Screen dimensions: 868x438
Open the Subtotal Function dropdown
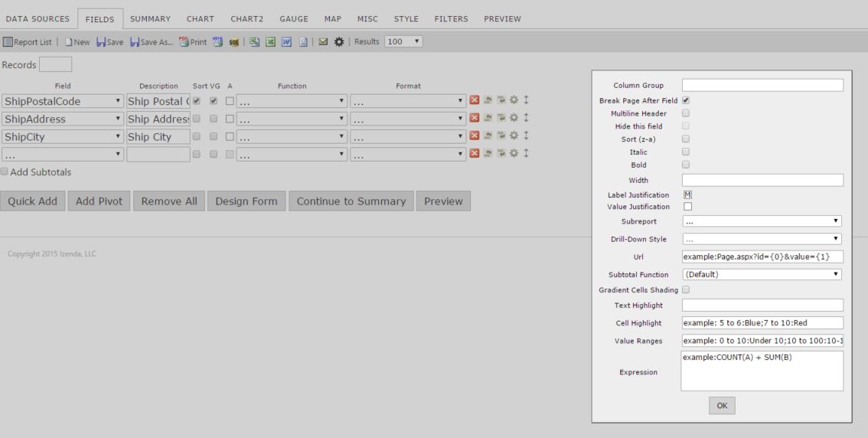coord(762,274)
